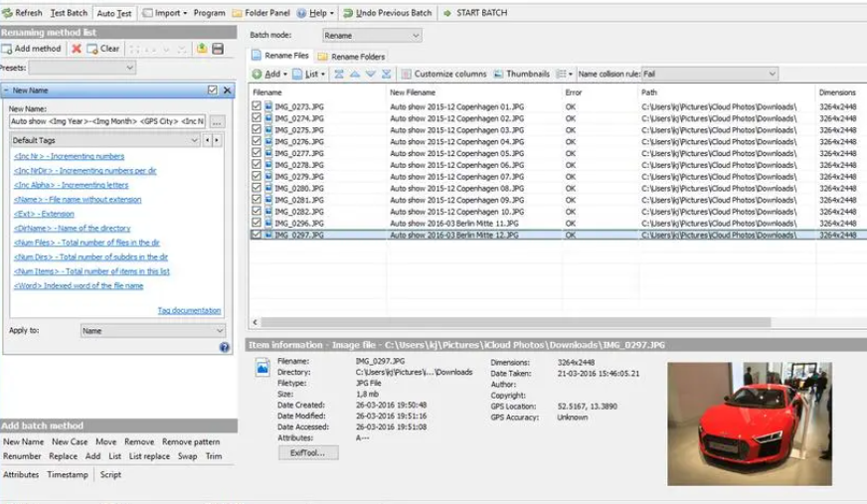867x504 pixels.
Task: Click the Auto Test toggle item
Action: tap(114, 13)
